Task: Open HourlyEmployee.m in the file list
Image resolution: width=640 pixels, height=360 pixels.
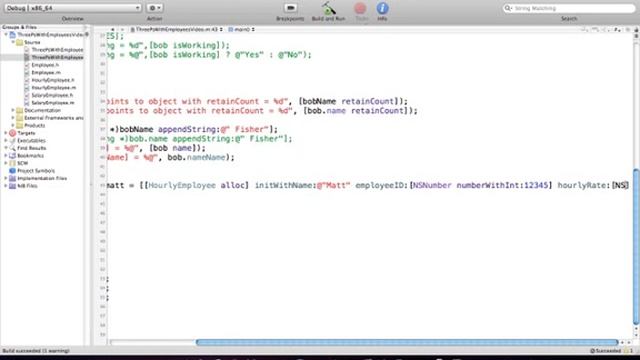Action: (53, 87)
